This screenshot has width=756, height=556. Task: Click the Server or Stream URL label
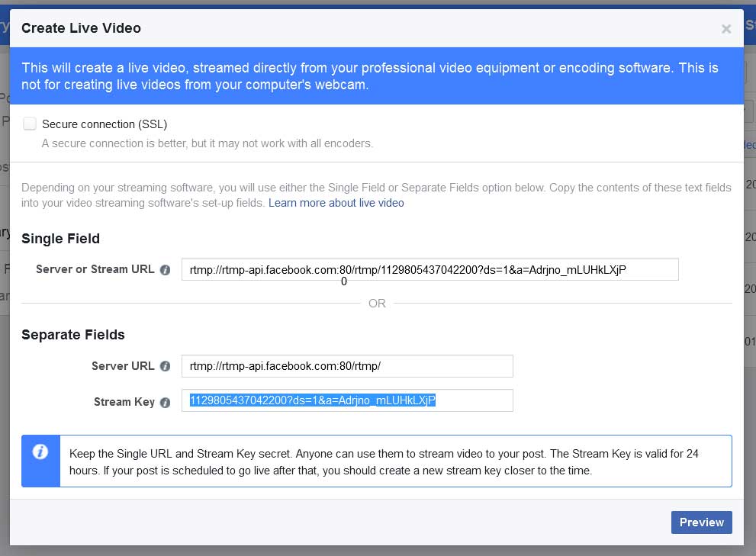click(x=95, y=269)
